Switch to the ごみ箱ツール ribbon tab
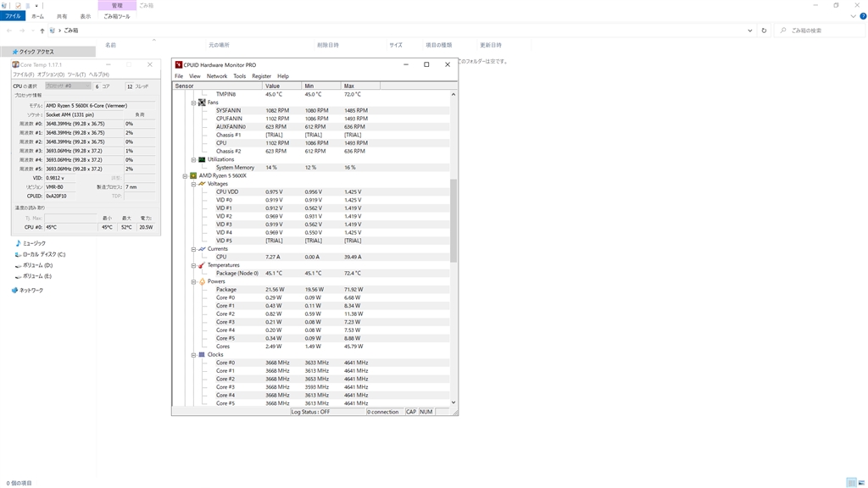The height and width of the screenshot is (488, 868). [x=117, y=17]
